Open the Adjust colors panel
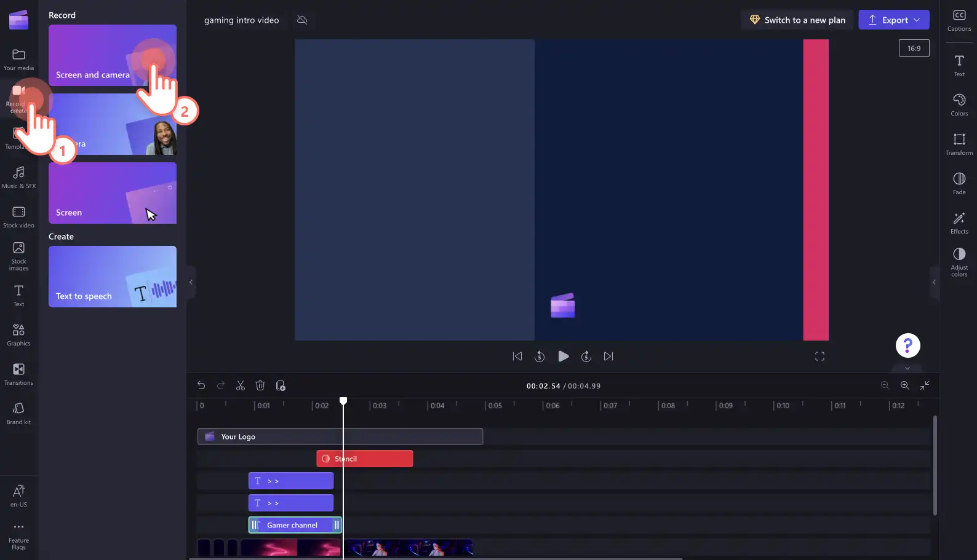Viewport: 977px width, 560px height. (x=959, y=262)
